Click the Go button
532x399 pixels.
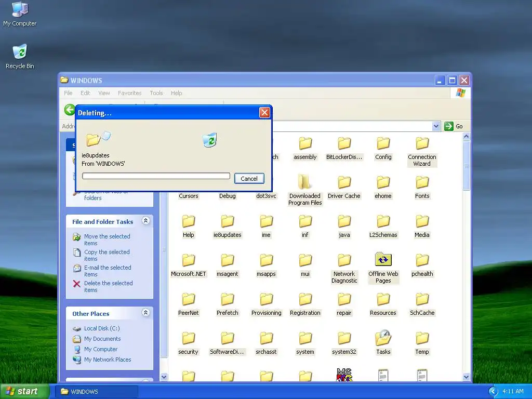tap(454, 126)
